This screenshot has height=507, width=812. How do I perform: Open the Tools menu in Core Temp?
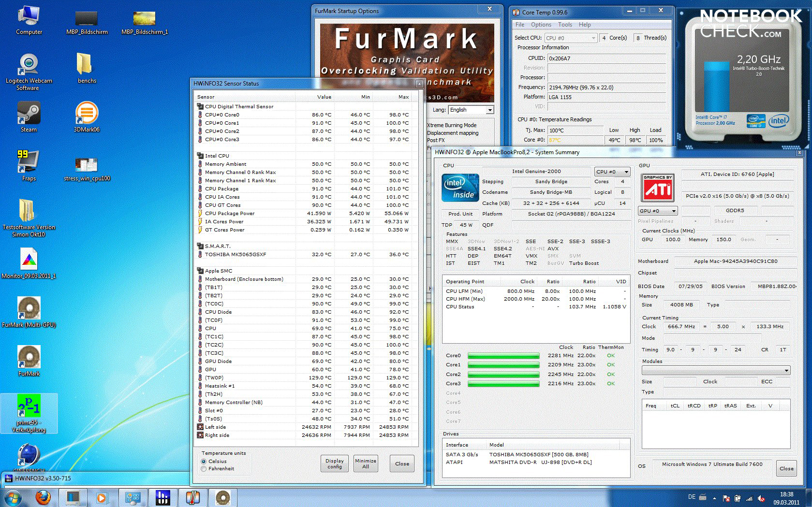[565, 25]
